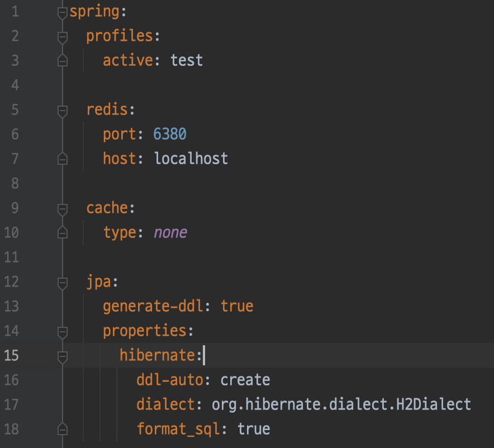Click the 'properties' key
Screen dimensions: 494x448
pos(145,331)
